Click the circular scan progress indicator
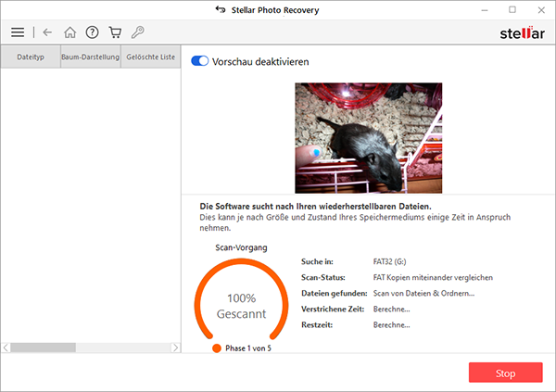The width and height of the screenshot is (556, 392). (x=241, y=299)
